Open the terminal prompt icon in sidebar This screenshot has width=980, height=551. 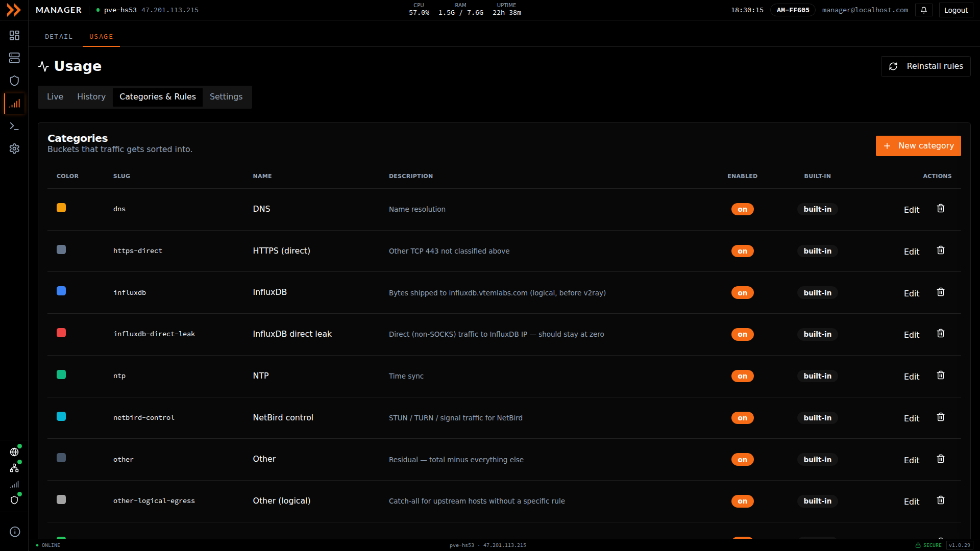14,126
